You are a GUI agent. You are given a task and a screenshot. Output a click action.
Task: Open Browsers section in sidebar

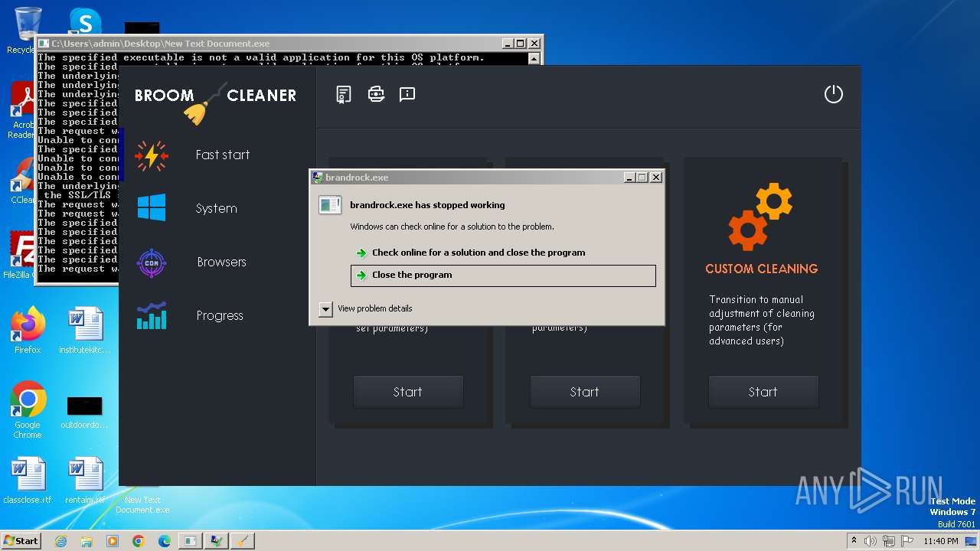[221, 262]
